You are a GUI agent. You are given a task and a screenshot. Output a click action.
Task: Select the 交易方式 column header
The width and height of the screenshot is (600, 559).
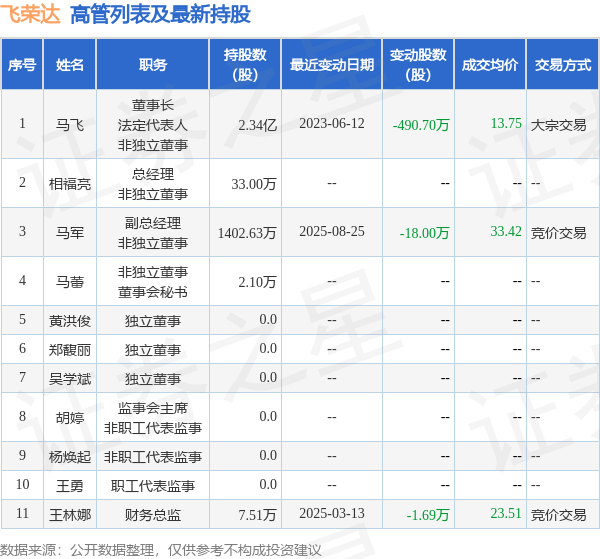[563, 65]
